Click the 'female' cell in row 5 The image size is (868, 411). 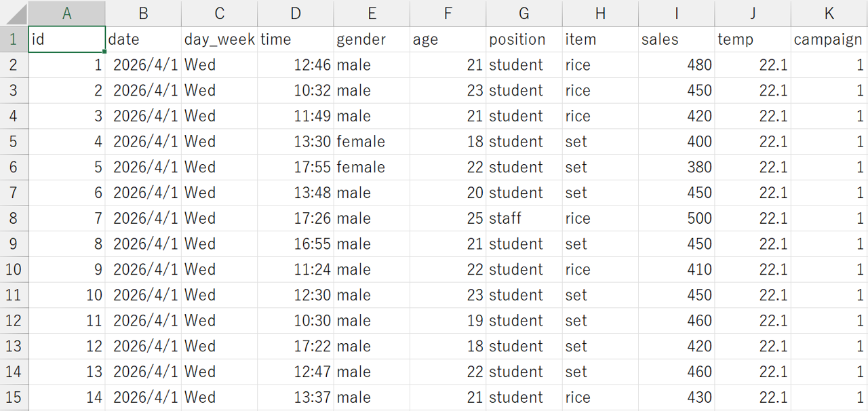click(371, 142)
